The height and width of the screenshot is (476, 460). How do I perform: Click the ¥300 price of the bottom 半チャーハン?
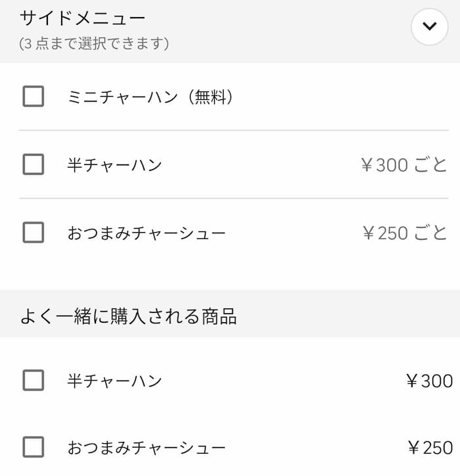point(429,381)
